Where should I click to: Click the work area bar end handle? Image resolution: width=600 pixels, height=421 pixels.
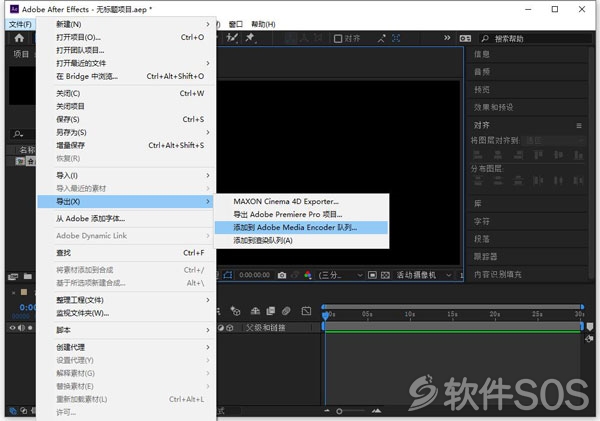(x=582, y=326)
